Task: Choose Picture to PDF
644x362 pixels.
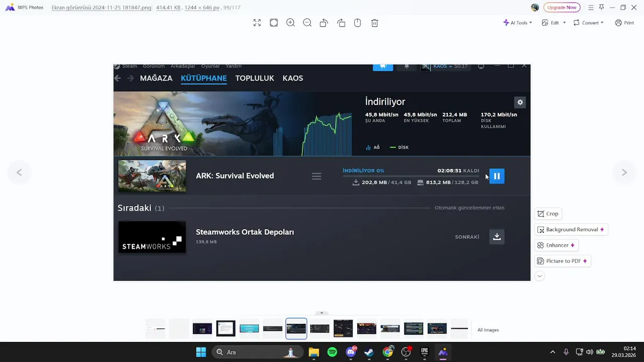Action: [x=562, y=261]
